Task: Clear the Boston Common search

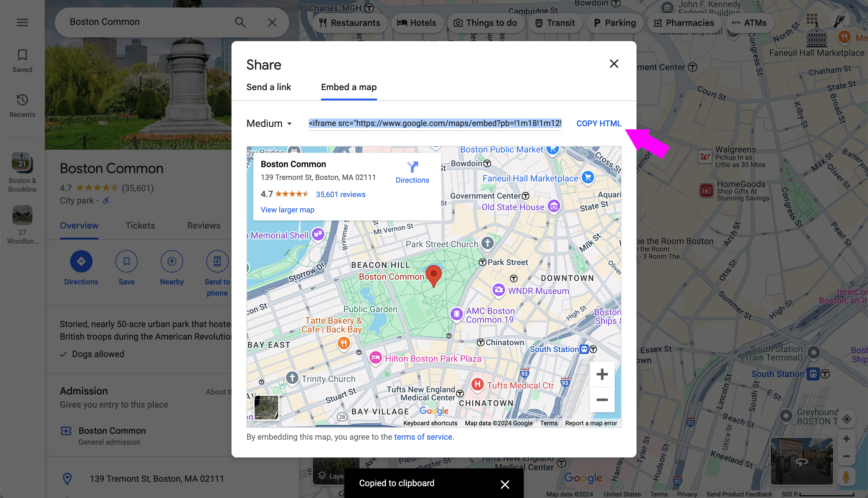Action: tap(272, 22)
